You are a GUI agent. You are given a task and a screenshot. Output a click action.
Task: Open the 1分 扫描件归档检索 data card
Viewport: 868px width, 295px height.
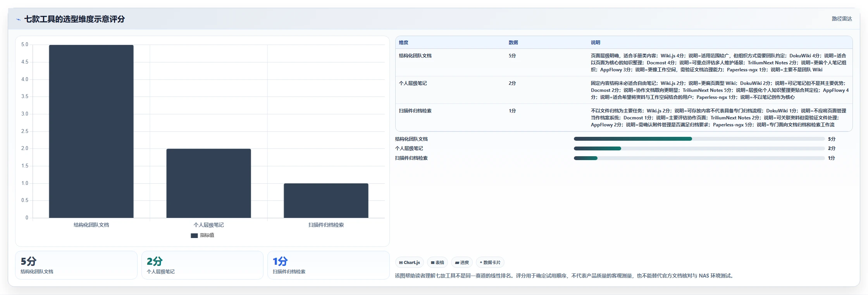click(x=328, y=265)
